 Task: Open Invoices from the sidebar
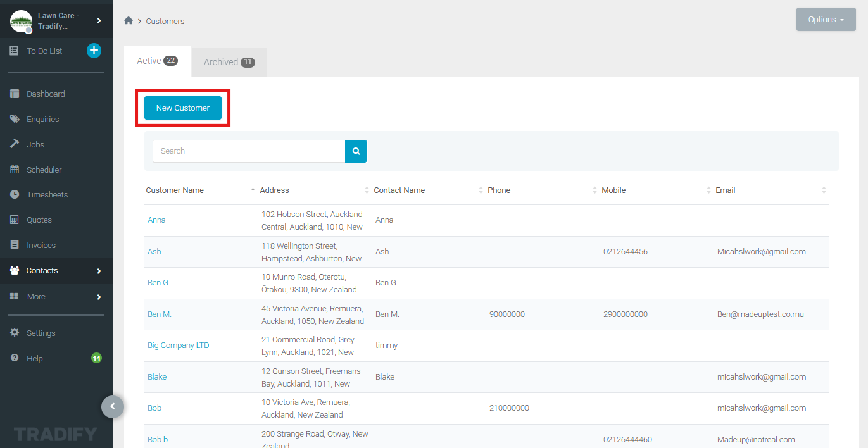pos(41,245)
